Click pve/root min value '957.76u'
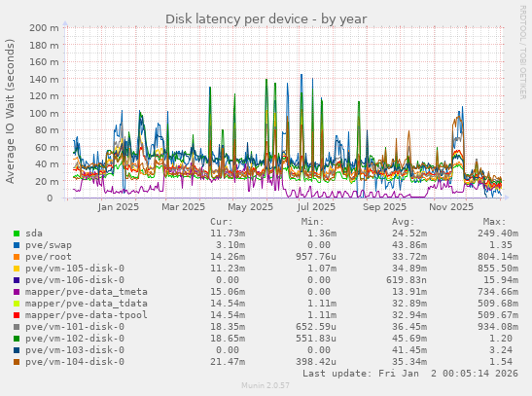 (x=316, y=257)
